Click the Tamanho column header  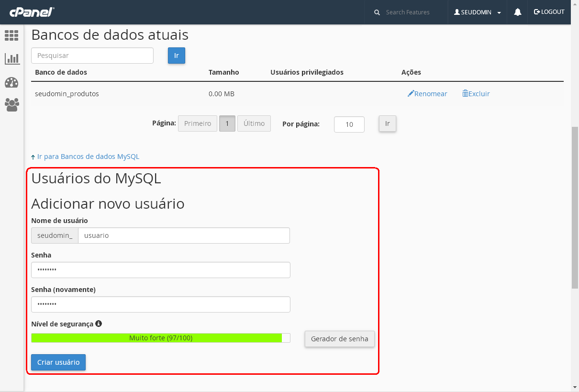tap(224, 72)
